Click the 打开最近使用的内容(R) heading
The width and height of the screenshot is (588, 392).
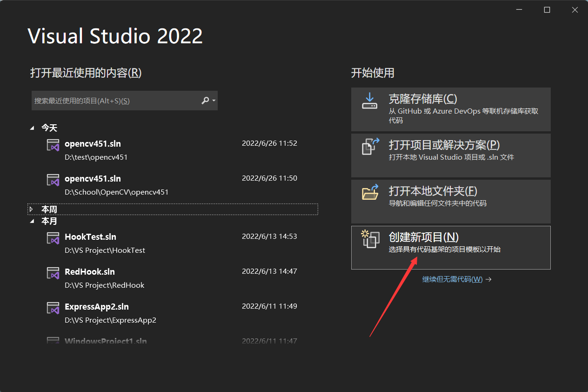point(86,73)
